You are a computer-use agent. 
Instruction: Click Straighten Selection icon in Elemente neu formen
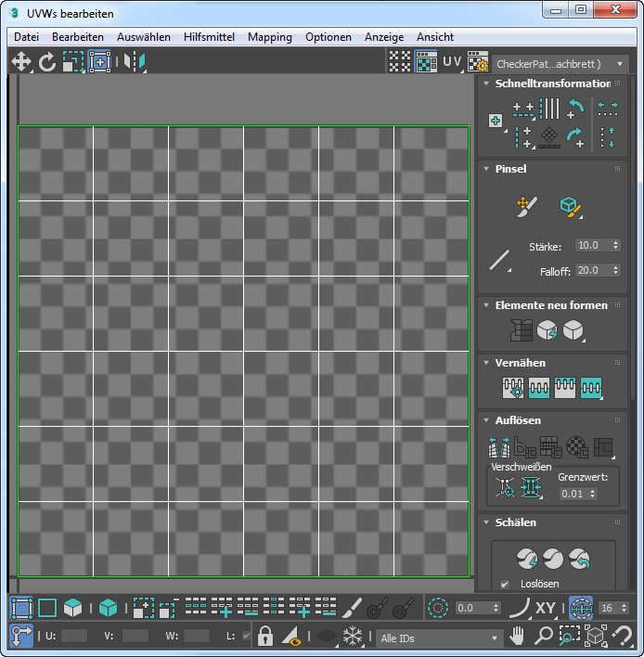coord(522,330)
